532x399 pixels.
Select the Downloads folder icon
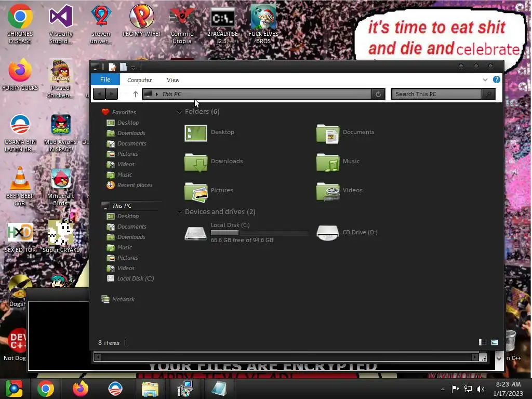196,162
